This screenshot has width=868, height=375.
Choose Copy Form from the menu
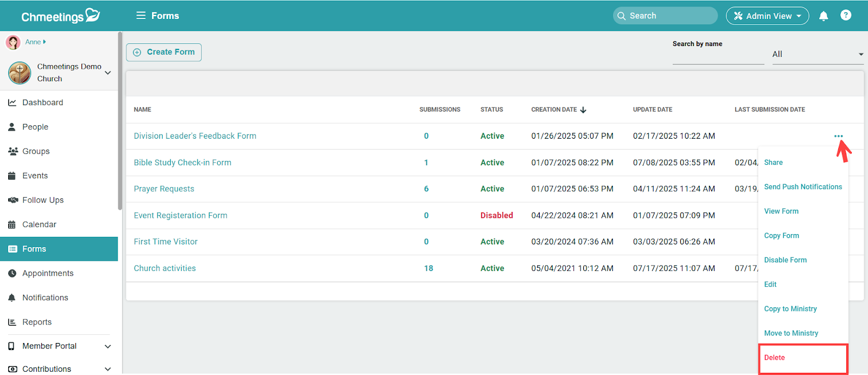coord(781,236)
